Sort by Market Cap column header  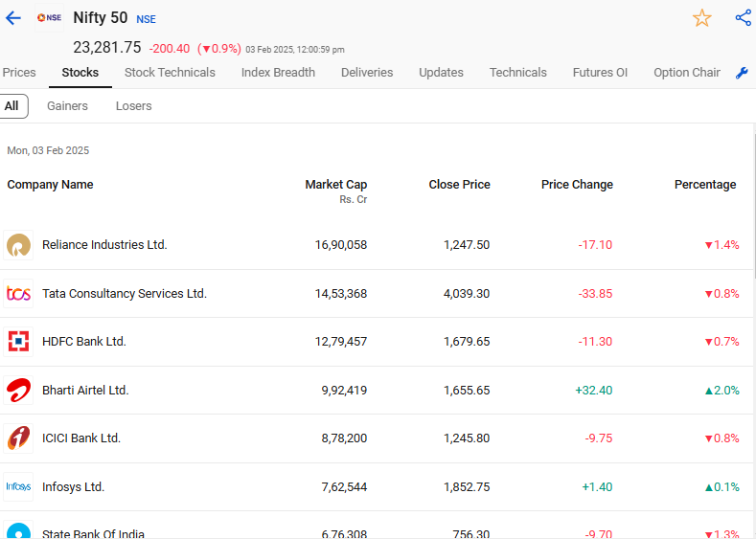336,185
